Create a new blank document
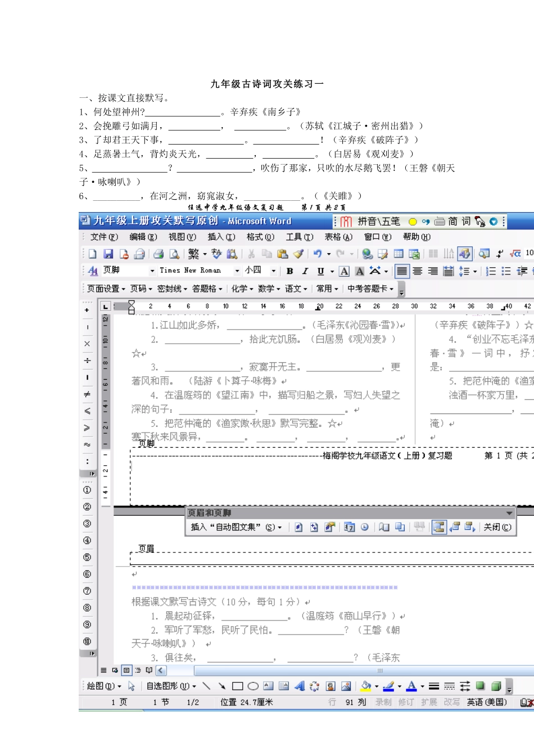This screenshot has height=756, width=534. (x=93, y=254)
